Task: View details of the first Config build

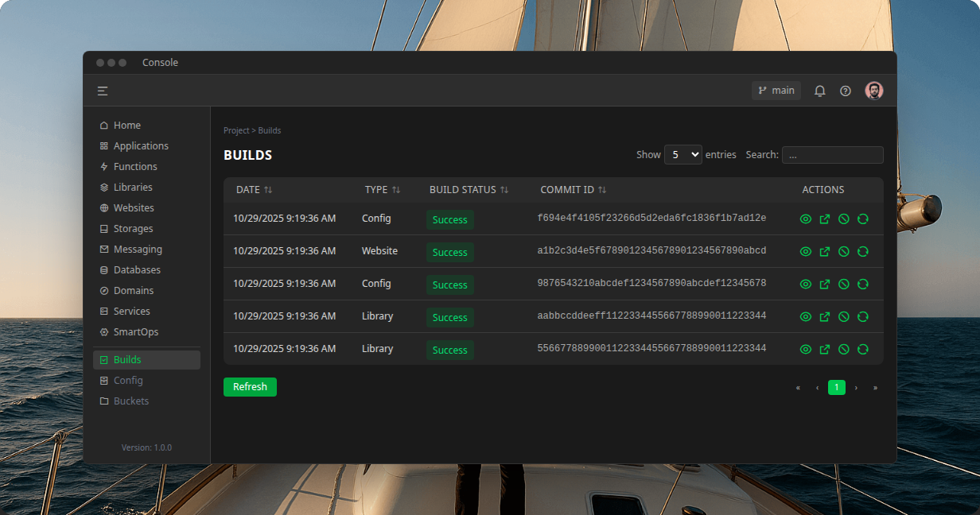Action: 806,219
